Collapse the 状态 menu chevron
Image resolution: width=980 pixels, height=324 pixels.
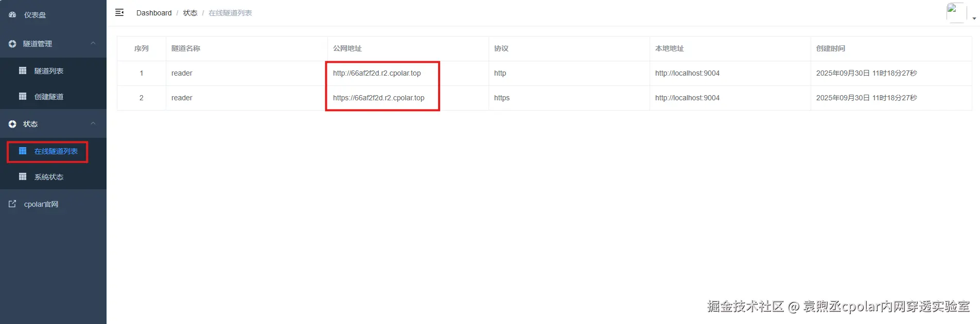point(93,123)
